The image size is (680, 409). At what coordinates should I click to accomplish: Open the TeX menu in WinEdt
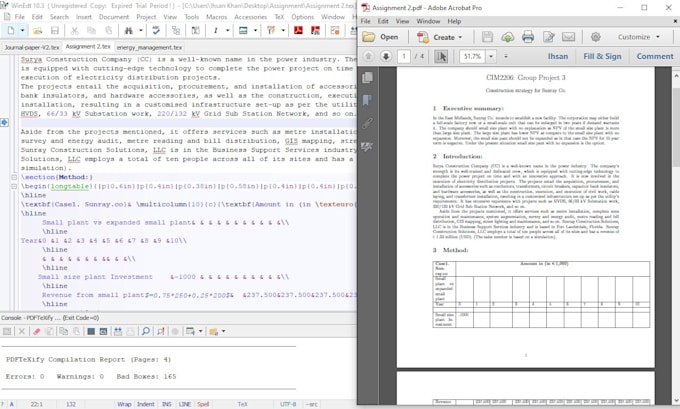[x=279, y=17]
